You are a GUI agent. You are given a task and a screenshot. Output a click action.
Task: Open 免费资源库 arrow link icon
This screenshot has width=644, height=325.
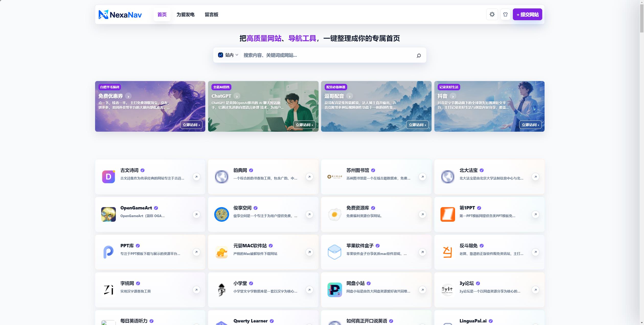point(422,214)
